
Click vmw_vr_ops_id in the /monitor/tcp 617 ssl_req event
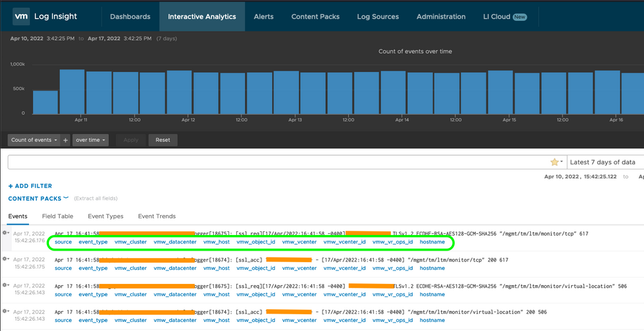point(393,242)
